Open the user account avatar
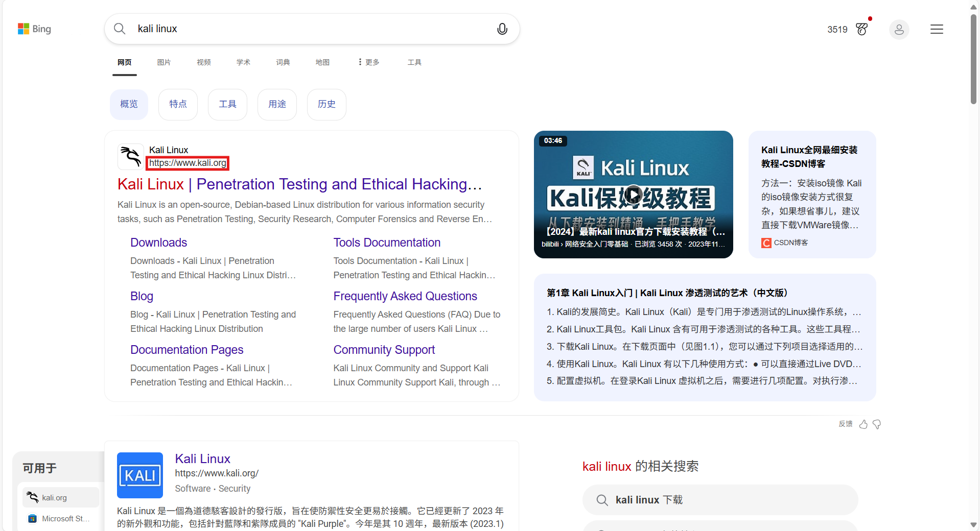The image size is (980, 531). (x=899, y=30)
